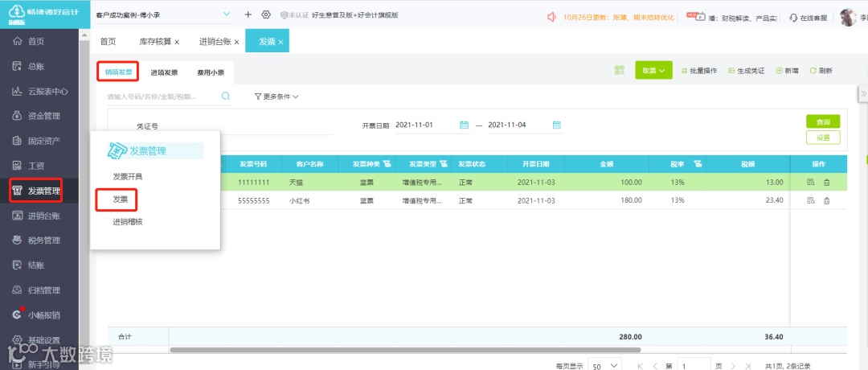Open 工资 in the sidebar
868x370 pixels.
36,166
